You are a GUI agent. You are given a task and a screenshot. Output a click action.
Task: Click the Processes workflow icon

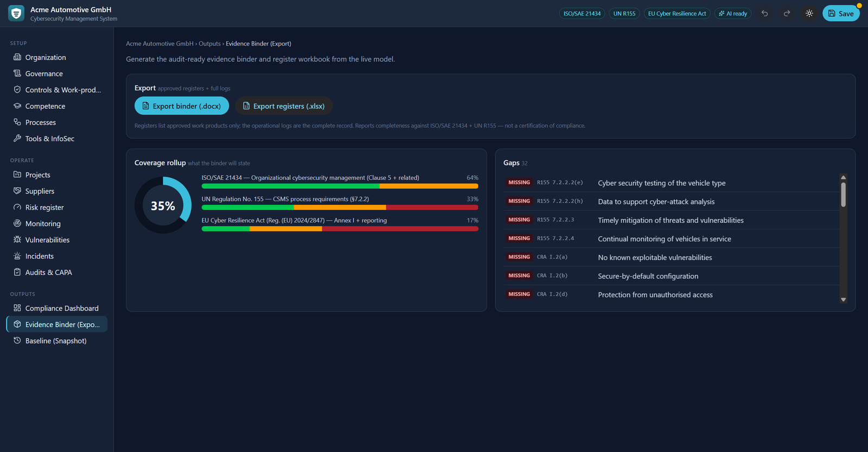(x=17, y=122)
